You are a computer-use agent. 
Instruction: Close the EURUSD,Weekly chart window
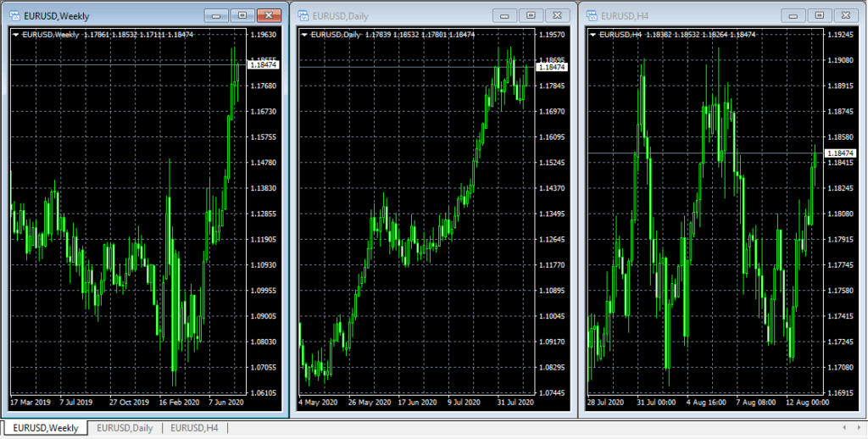[x=269, y=15]
